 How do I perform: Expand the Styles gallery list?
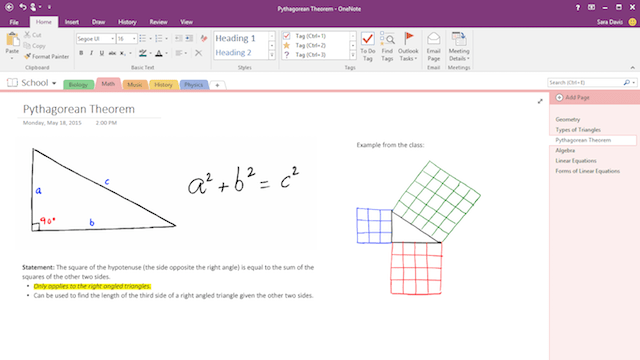click(272, 55)
